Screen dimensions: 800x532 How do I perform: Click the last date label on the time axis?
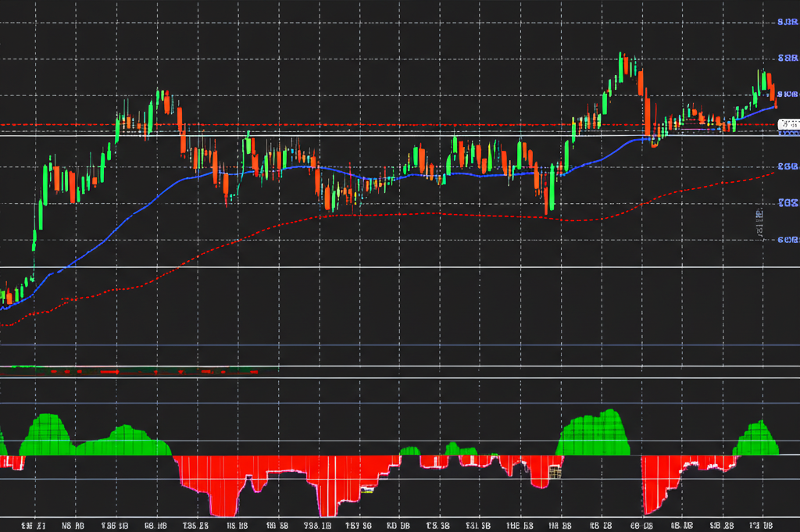(763, 525)
